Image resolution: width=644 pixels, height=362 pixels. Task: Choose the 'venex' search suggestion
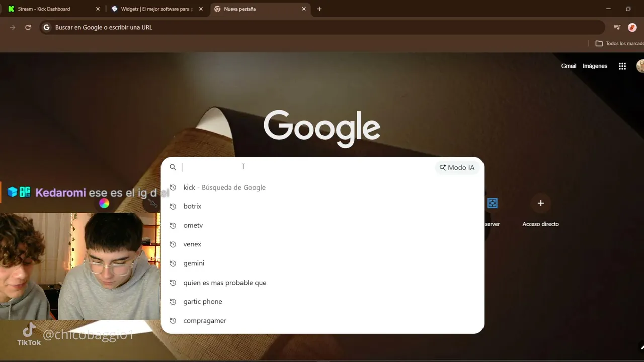click(x=322, y=244)
